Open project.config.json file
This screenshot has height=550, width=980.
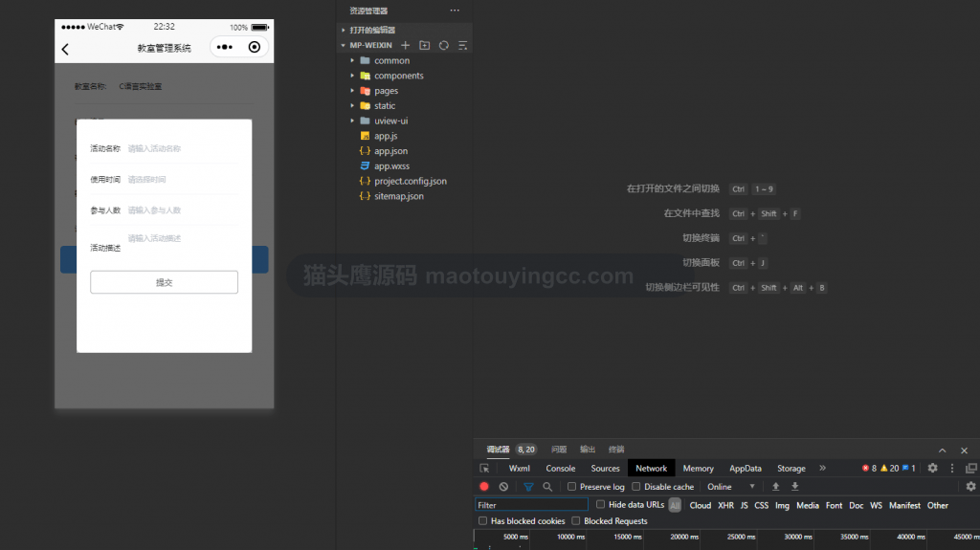(410, 181)
